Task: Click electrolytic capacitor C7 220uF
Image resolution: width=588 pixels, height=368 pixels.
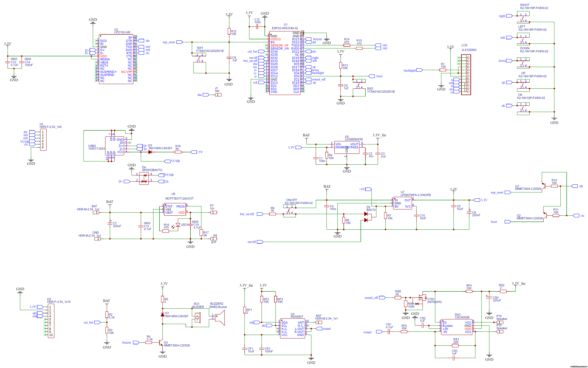Action: click(110, 224)
